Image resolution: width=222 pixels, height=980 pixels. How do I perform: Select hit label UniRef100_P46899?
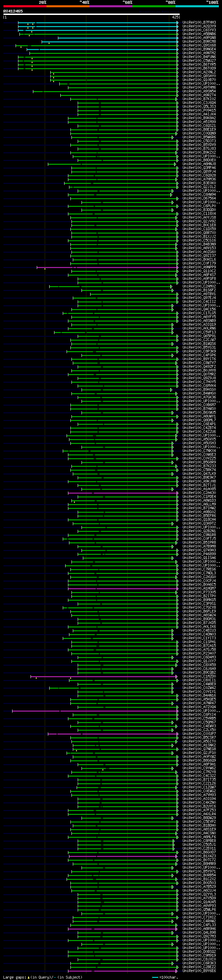click(199, 554)
